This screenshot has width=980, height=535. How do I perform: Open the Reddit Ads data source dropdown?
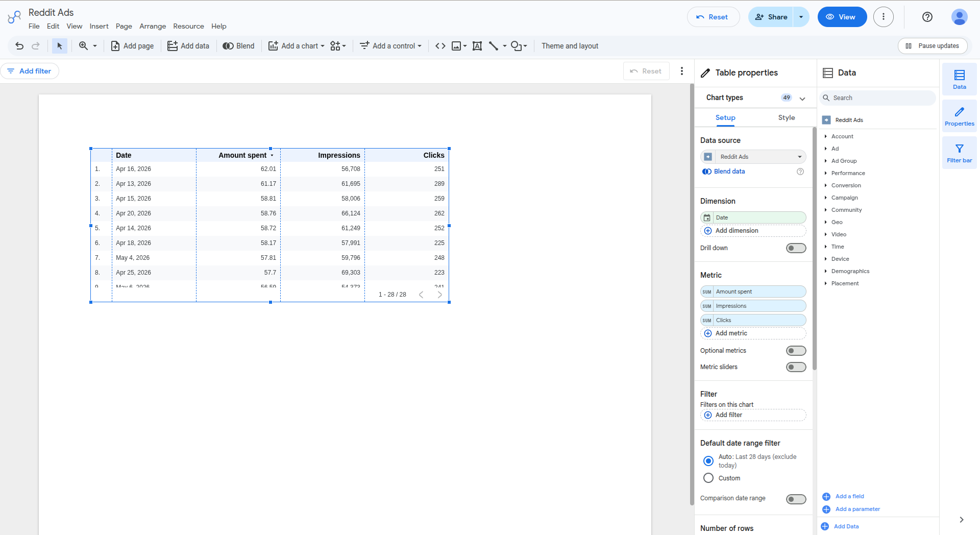click(753, 157)
